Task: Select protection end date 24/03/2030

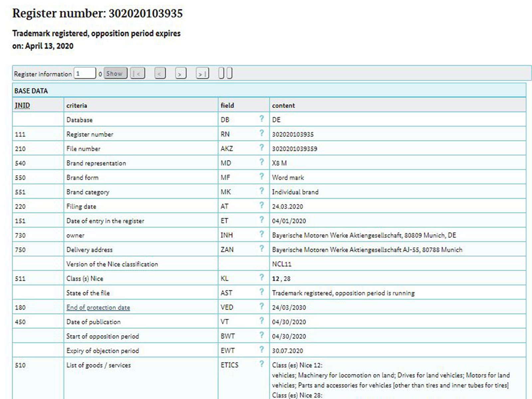Action: pos(289,308)
